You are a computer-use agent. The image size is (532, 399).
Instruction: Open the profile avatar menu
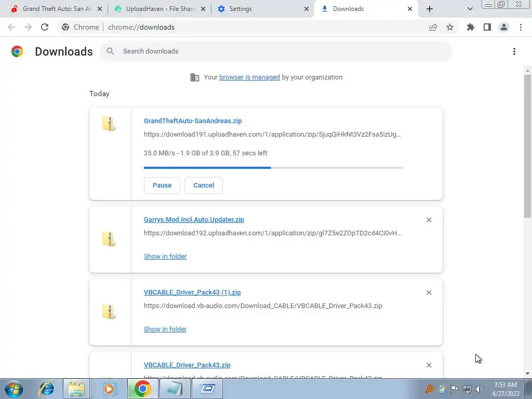(504, 27)
